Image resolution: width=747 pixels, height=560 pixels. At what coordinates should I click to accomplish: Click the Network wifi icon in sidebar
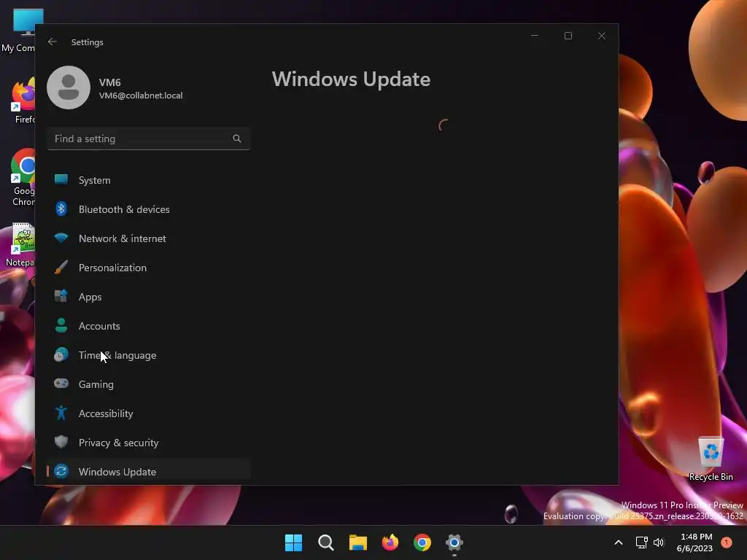tap(61, 238)
